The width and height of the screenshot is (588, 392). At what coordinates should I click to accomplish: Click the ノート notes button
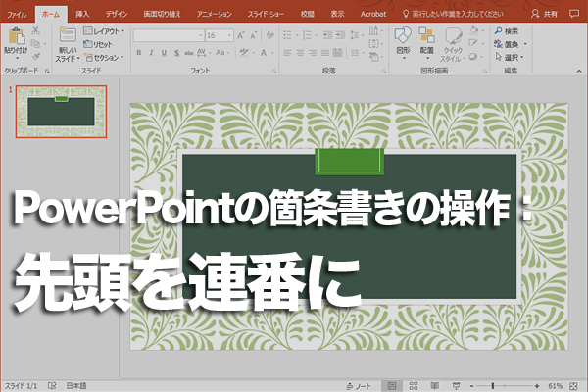pos(359,386)
